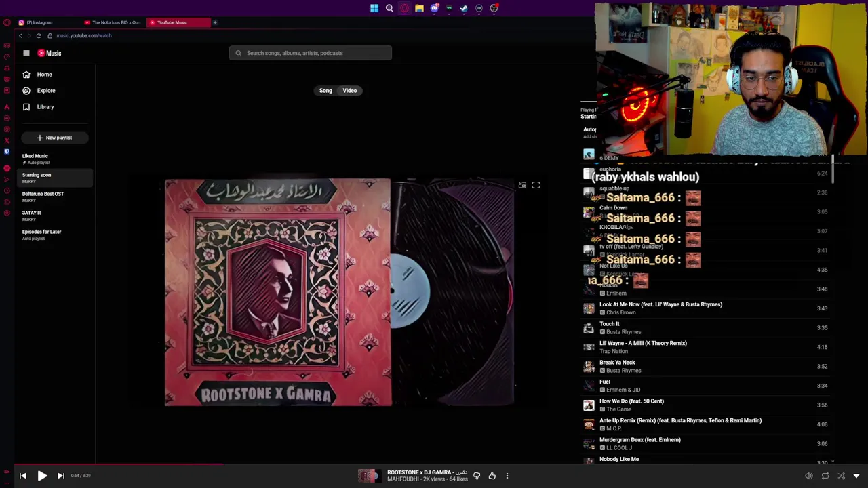The image size is (868, 488).
Task: Click The Game artist link
Action: coord(618,409)
